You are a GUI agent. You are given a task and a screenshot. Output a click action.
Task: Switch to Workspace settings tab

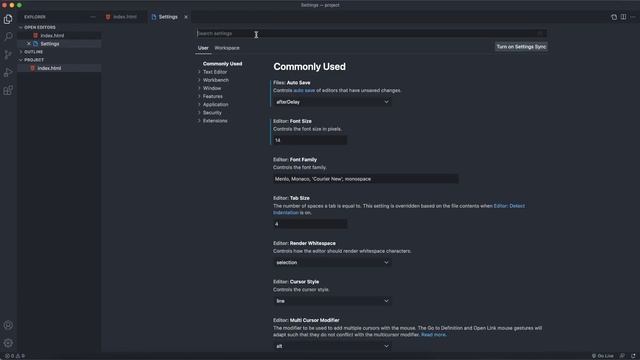227,48
